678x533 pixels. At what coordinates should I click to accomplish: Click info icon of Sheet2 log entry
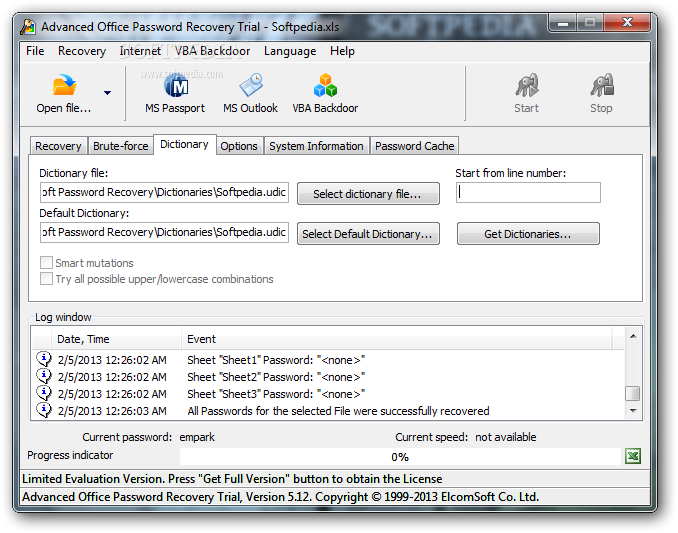(x=44, y=376)
